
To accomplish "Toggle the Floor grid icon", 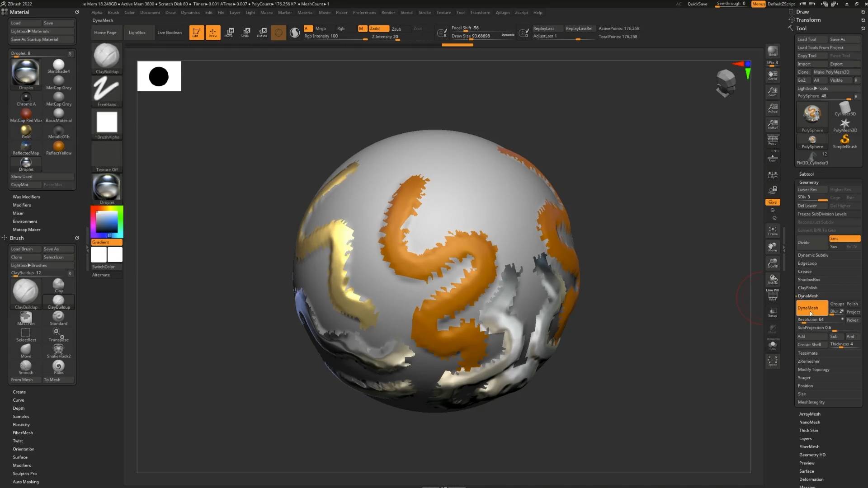I will 773,158.
